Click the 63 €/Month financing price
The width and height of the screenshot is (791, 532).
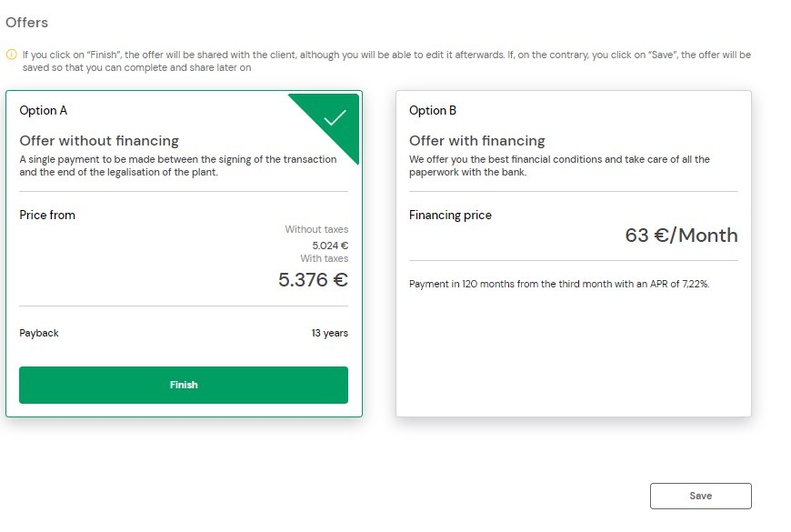click(682, 236)
